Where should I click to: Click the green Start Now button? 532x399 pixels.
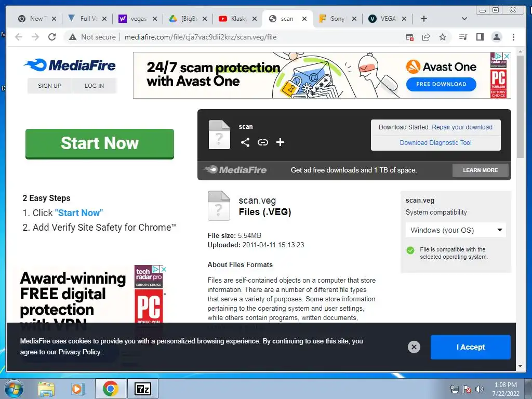click(x=100, y=143)
